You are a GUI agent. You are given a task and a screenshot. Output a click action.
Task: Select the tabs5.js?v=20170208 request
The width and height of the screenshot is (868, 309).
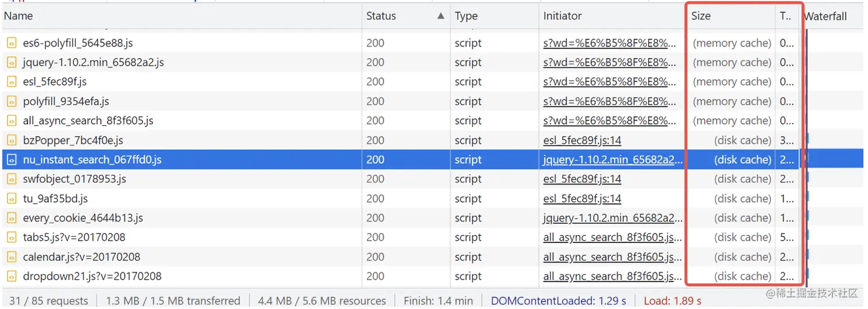(x=74, y=238)
